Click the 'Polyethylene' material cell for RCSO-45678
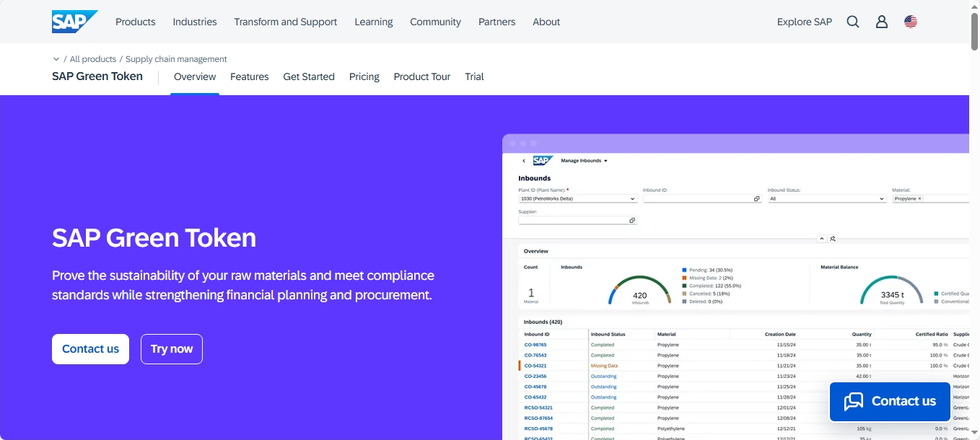 (670, 428)
